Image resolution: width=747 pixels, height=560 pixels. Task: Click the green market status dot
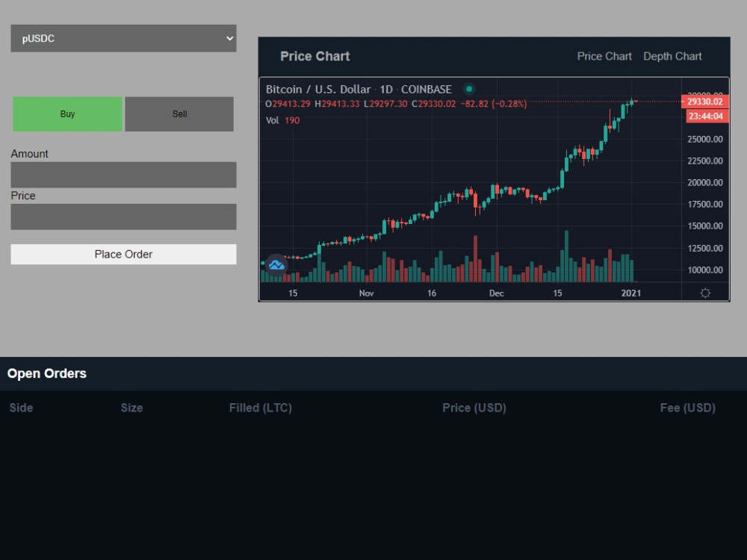coord(469,89)
